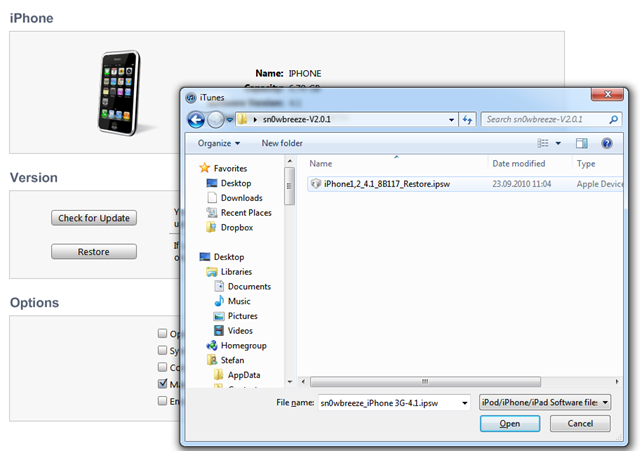Select Homegroup in navigation tree

click(244, 345)
